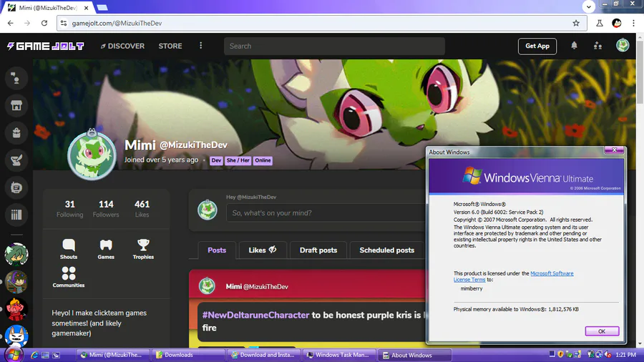Reload the browser page
Image resolution: width=644 pixels, height=362 pixels.
pos(44,24)
